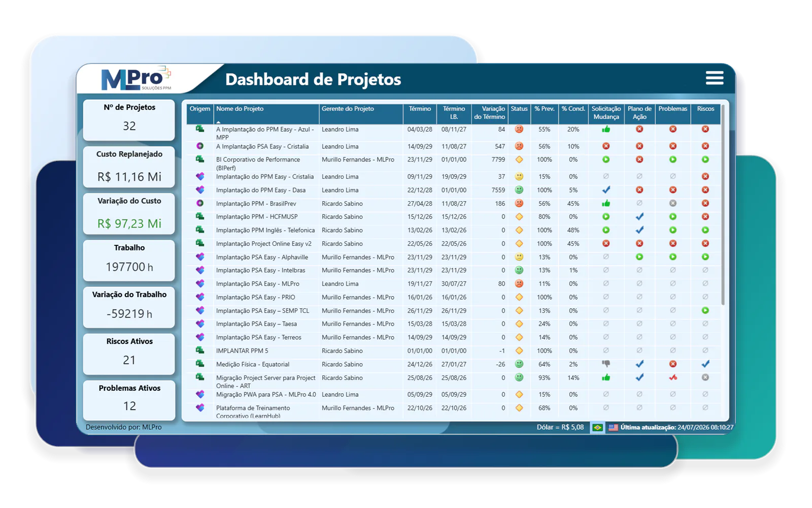Image resolution: width=812 pixels, height=508 pixels.
Task: Sort by Gerente do Projeto column header
Action: point(361,114)
